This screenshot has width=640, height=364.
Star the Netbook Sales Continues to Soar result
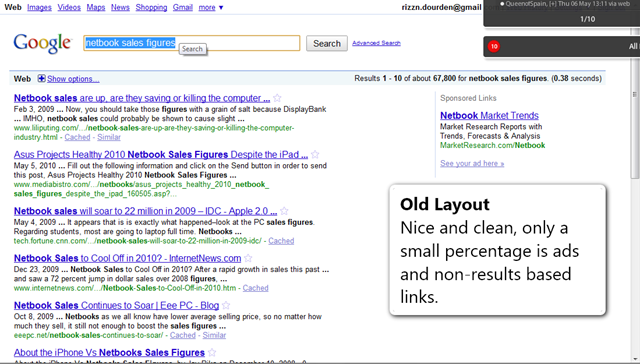click(226, 305)
